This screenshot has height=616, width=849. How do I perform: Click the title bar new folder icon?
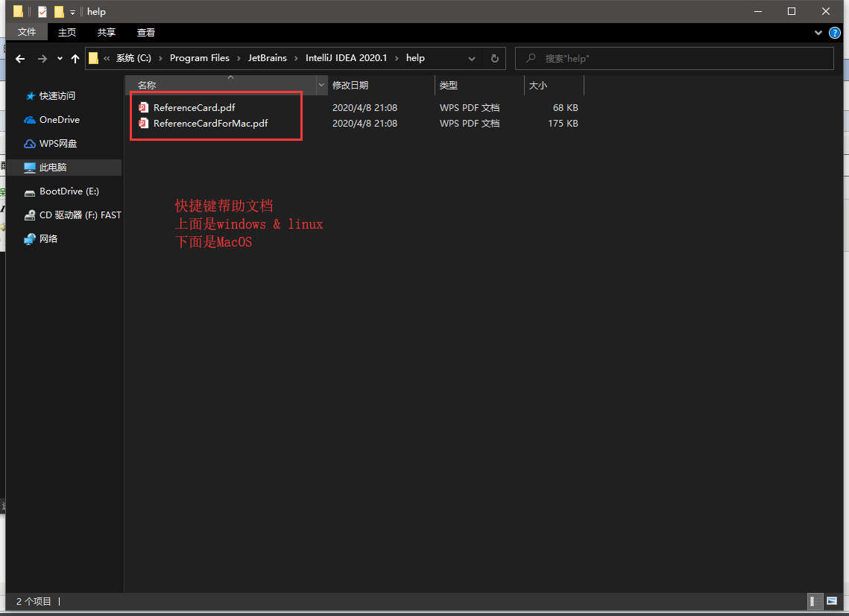click(x=59, y=11)
